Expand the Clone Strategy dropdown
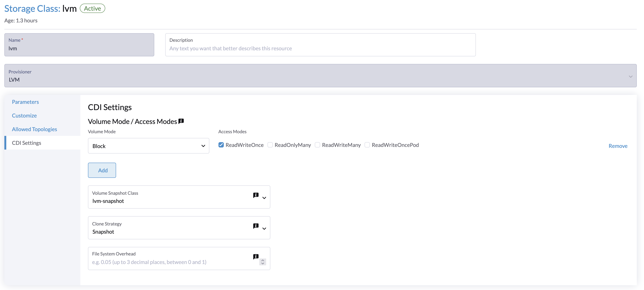The image size is (644, 290). click(264, 229)
